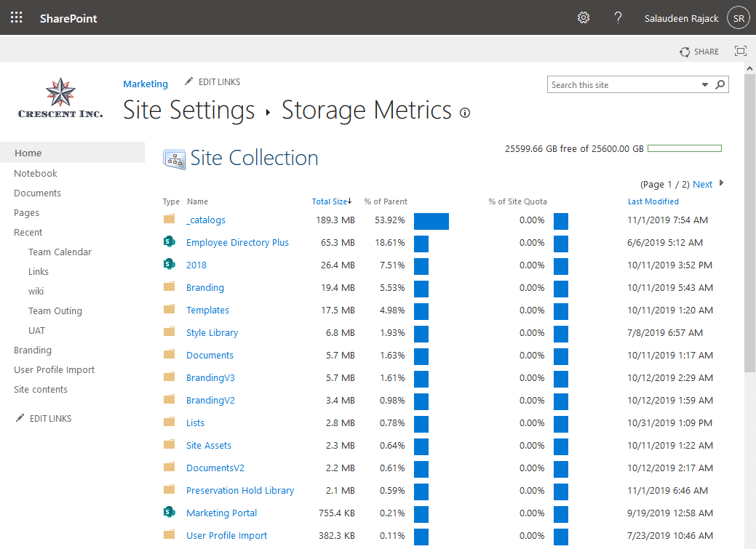Open the search scope dropdown arrow
Screen dimensions: 756x549
(704, 84)
